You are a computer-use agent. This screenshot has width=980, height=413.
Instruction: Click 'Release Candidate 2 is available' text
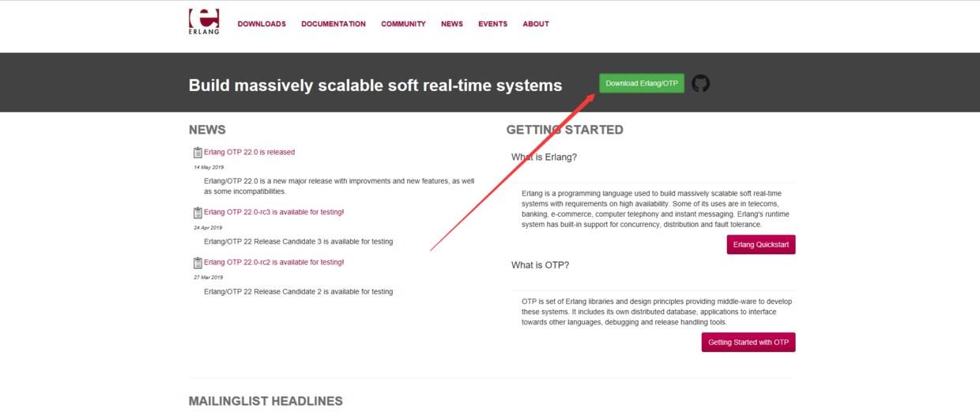coord(298,292)
